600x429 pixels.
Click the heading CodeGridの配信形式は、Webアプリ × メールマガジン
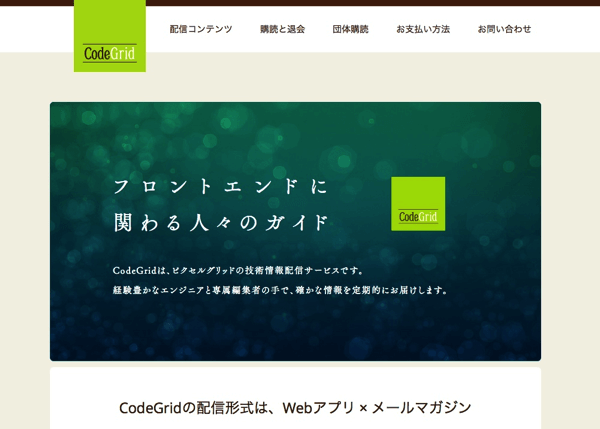pos(295,408)
